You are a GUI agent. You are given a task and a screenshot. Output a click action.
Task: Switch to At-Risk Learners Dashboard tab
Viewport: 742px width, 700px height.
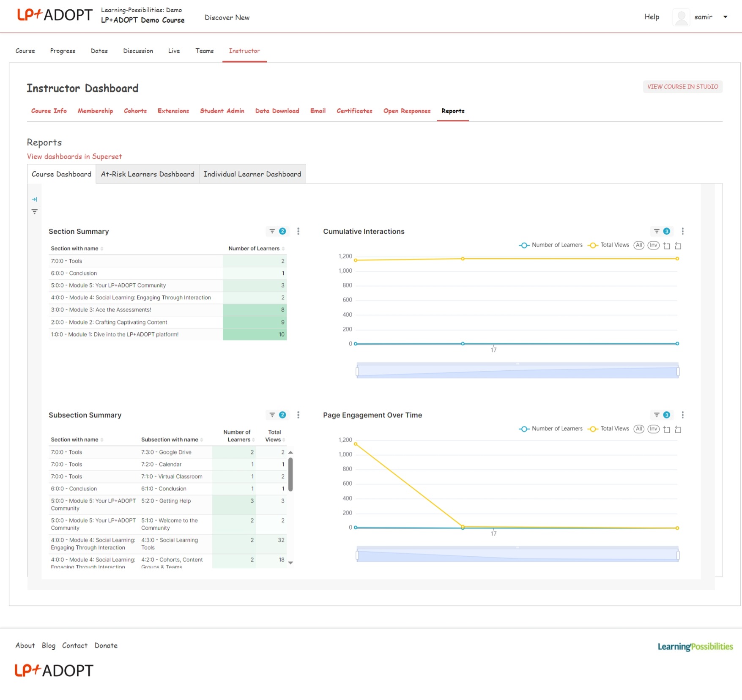pyautogui.click(x=148, y=174)
